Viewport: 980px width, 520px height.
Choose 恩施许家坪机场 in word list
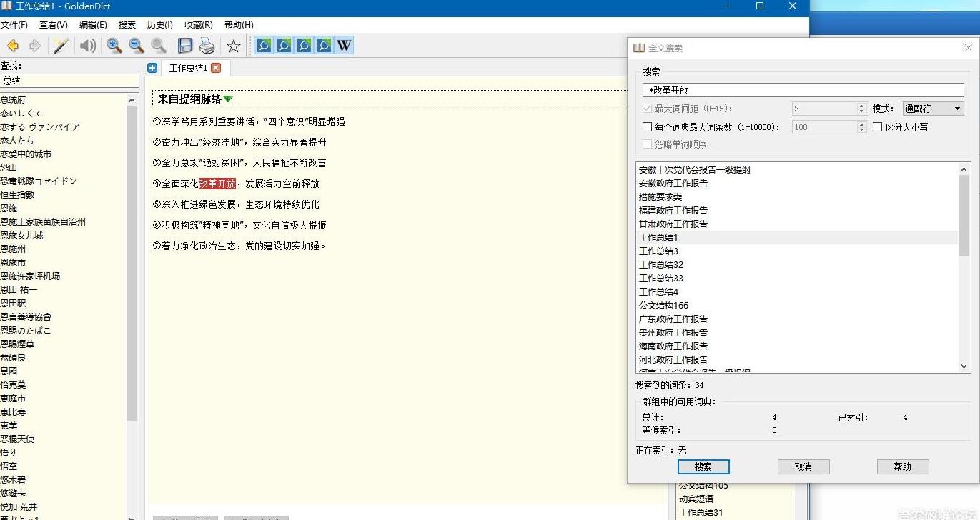(30, 276)
